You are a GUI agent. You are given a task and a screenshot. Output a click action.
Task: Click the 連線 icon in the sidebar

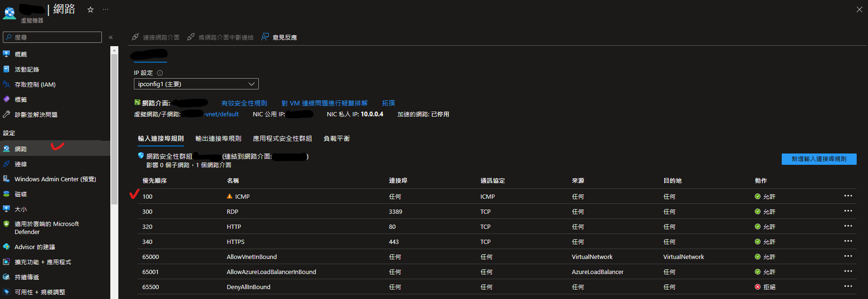[7, 164]
